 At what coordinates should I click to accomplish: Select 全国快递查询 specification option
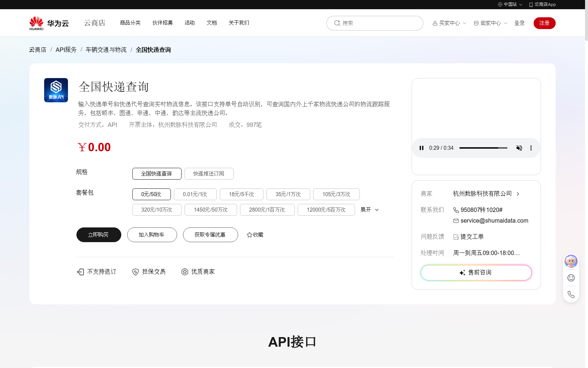(157, 174)
